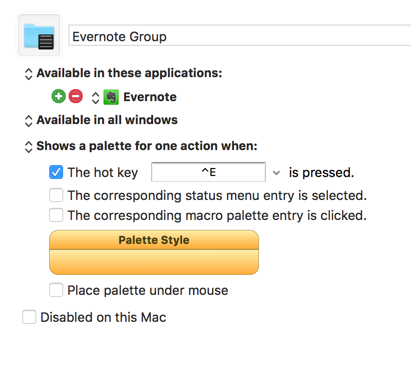Uncheck the hot key checkbox
411x381 pixels.
click(56, 172)
